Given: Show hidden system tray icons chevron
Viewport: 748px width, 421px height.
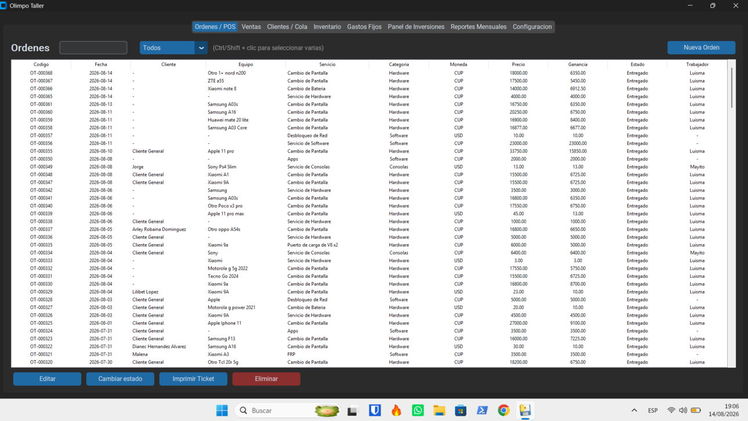Looking at the screenshot, I should 634,411.
